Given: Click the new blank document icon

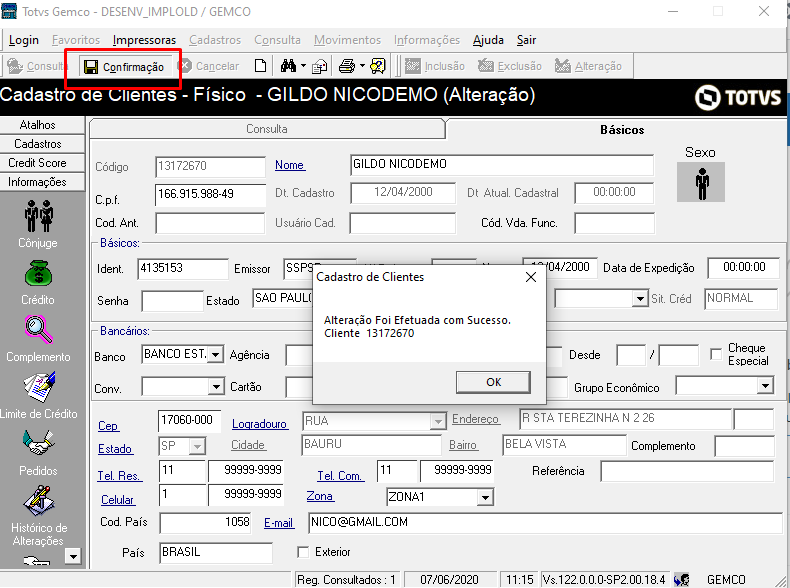Looking at the screenshot, I should (x=260, y=66).
